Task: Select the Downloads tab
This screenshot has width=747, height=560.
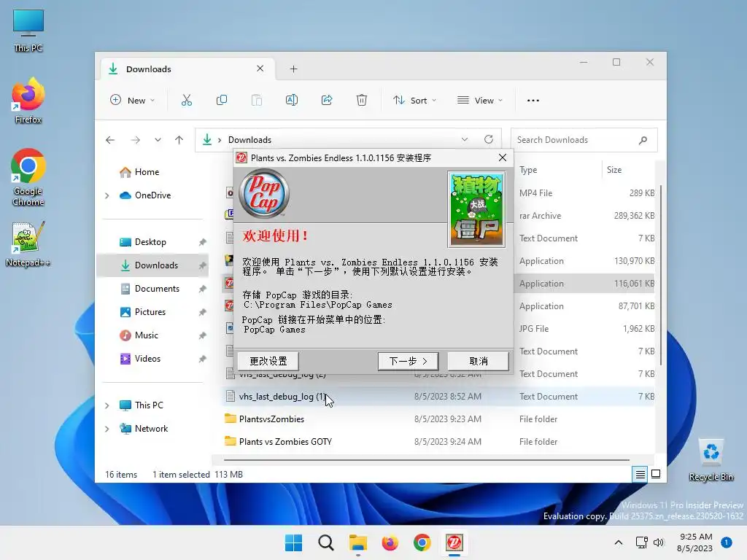Action: (x=187, y=69)
